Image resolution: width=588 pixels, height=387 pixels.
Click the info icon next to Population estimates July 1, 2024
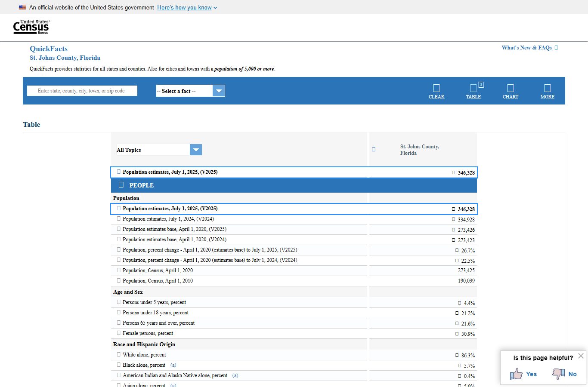[x=119, y=218]
